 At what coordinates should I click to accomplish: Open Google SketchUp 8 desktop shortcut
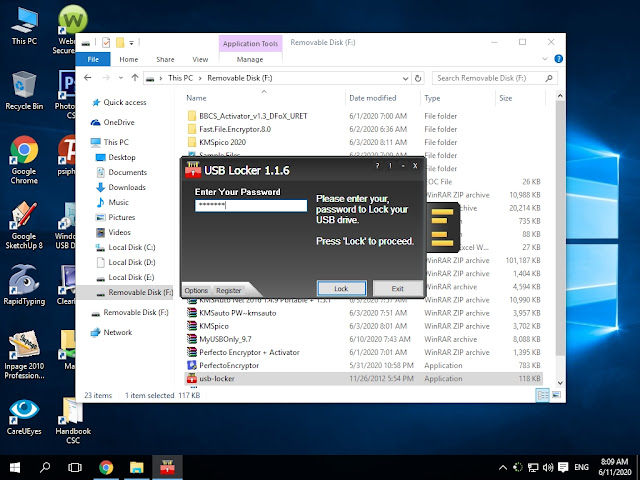24,225
